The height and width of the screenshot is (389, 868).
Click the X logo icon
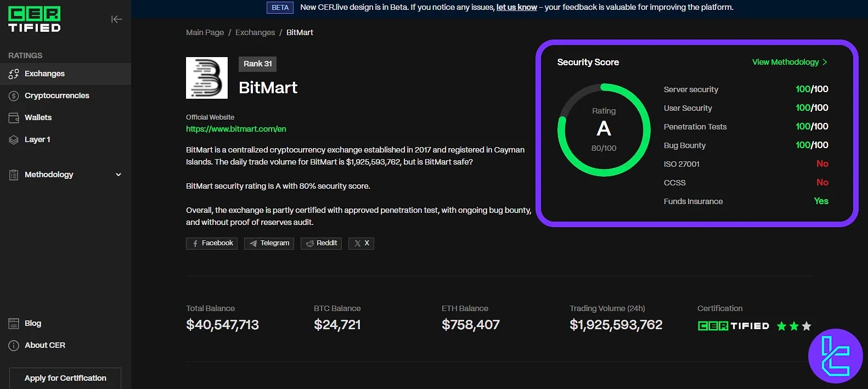click(358, 244)
